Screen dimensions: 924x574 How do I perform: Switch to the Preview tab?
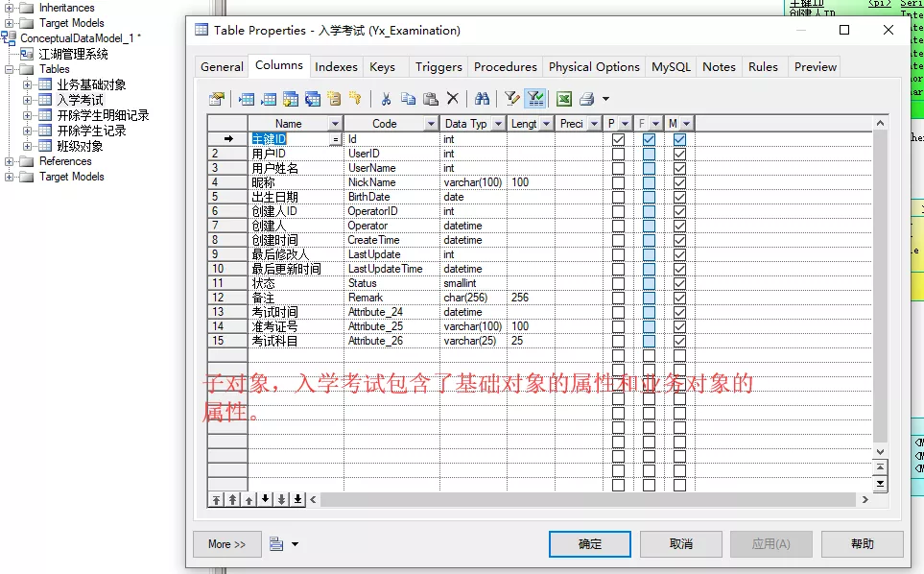pyautogui.click(x=815, y=66)
